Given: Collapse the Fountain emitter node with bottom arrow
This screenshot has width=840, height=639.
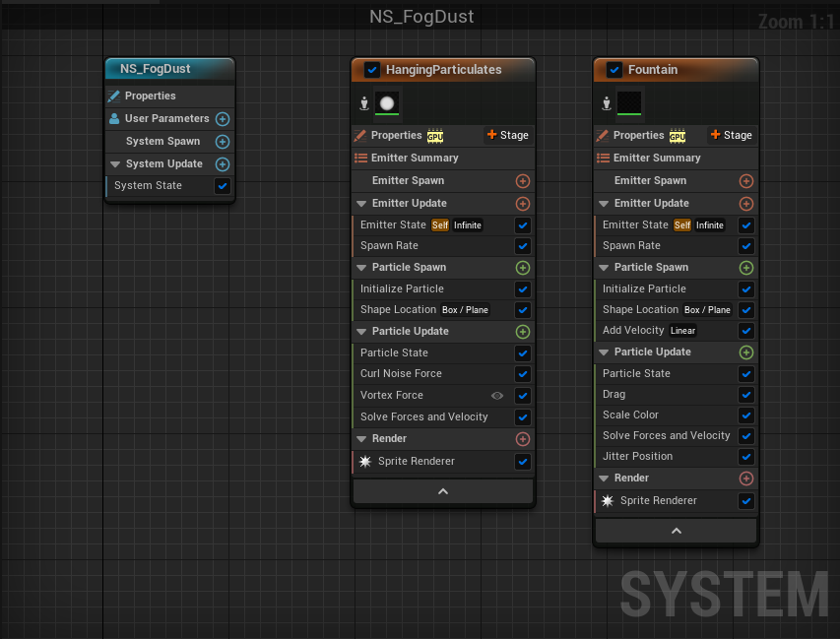Looking at the screenshot, I should click(x=676, y=531).
